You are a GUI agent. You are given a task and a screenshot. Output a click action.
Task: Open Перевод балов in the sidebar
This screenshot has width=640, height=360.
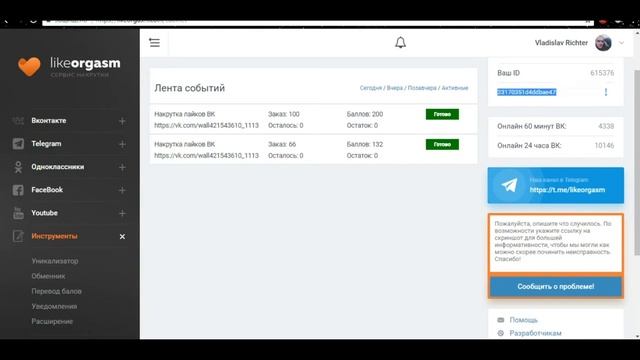coord(56,291)
